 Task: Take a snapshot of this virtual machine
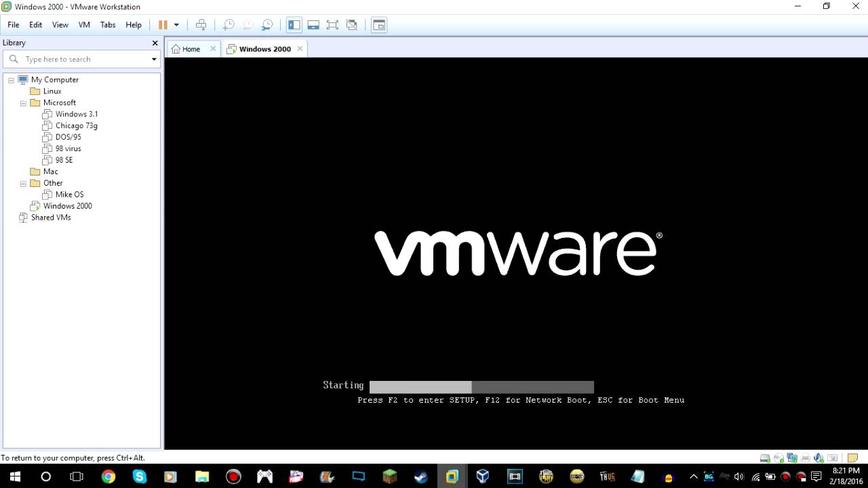229,25
